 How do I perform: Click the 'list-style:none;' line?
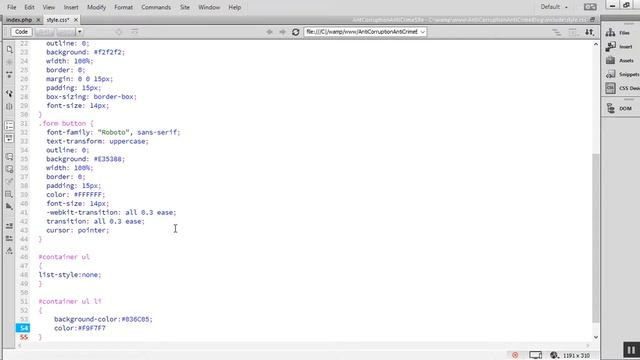pyautogui.click(x=70, y=275)
